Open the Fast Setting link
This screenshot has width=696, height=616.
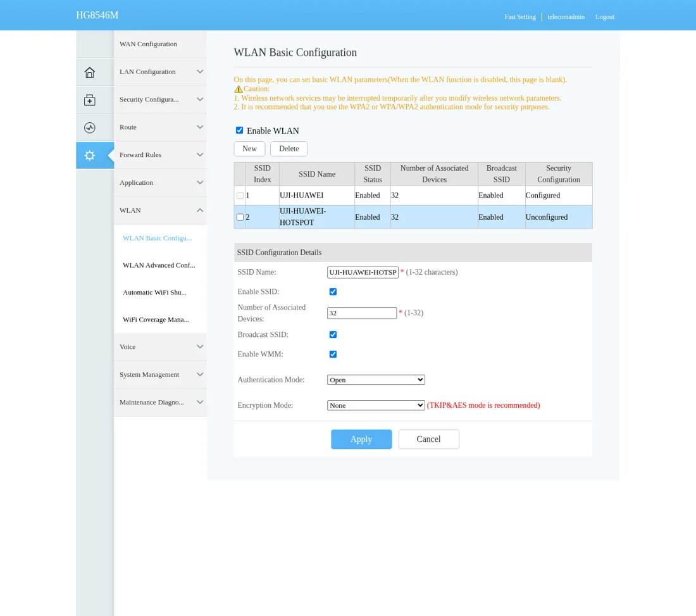pos(519,17)
